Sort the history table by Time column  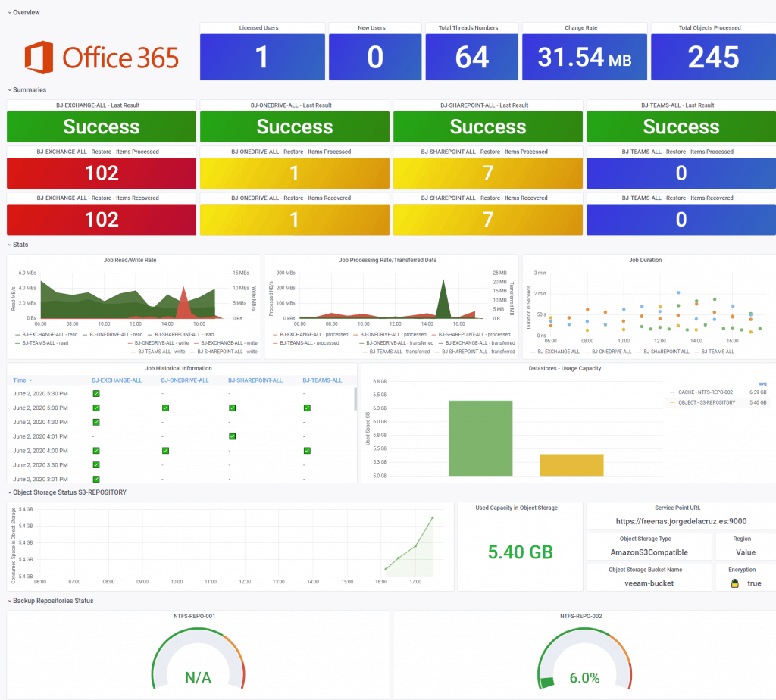tap(22, 380)
